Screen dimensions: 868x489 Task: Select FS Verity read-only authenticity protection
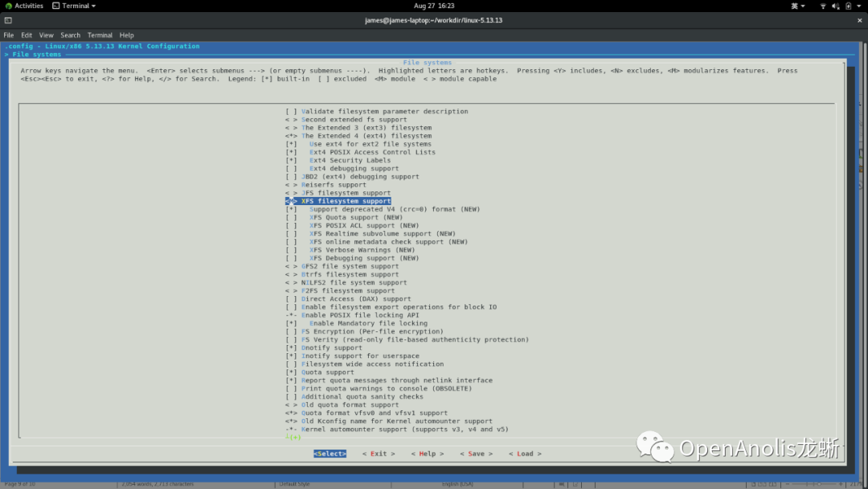(x=407, y=339)
